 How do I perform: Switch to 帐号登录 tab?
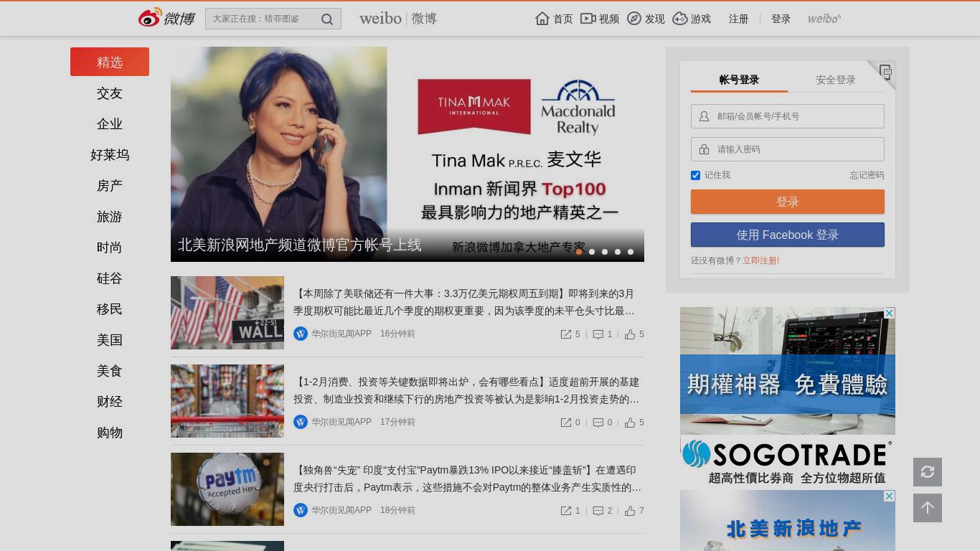739,80
